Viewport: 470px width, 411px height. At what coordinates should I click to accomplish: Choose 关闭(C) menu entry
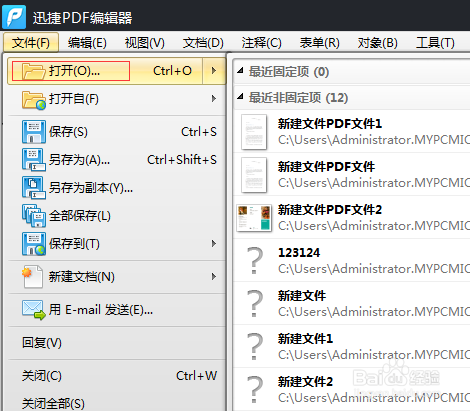(116, 376)
